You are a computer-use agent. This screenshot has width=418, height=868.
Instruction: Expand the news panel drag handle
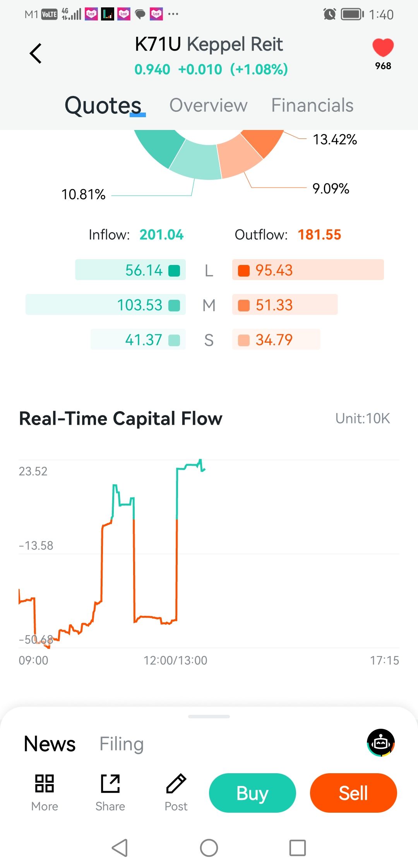point(209,716)
